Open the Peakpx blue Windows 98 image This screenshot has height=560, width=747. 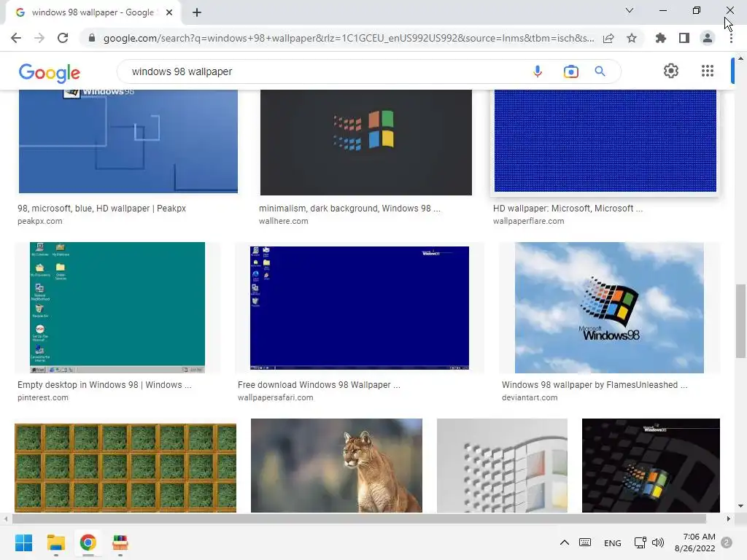tap(128, 141)
